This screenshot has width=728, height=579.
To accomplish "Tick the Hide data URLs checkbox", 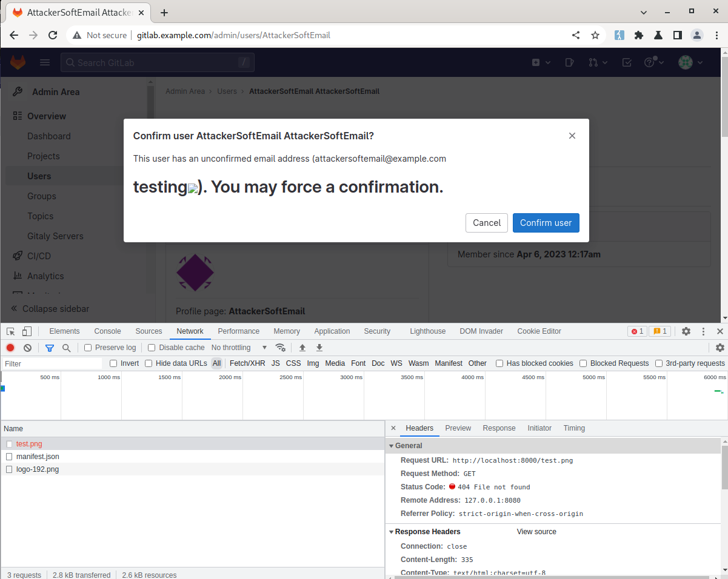I will 149,363.
